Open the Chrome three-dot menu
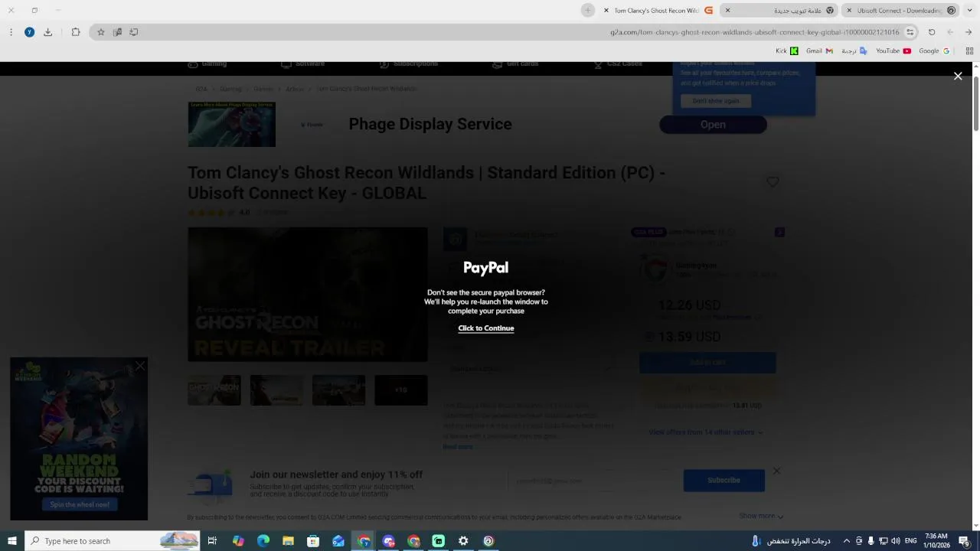The width and height of the screenshot is (980, 551). click(11, 32)
